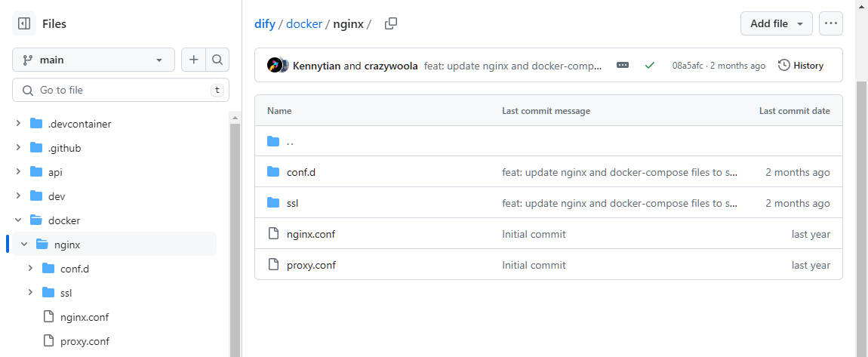This screenshot has height=357, width=868.
Task: Expand commit message details ellipsis
Action: [x=623, y=66]
